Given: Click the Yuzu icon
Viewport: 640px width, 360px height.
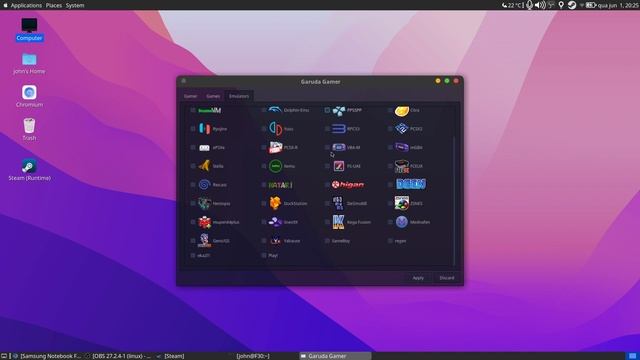Looking at the screenshot, I should pyautogui.click(x=276, y=129).
